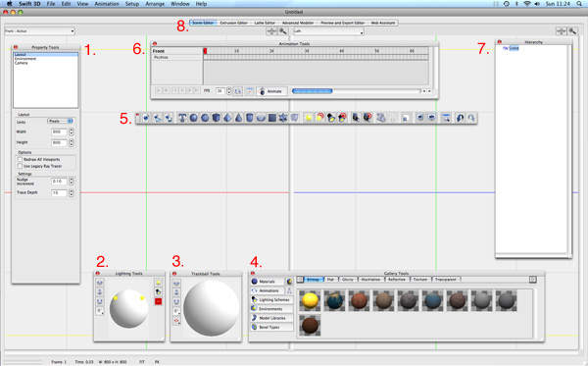588x366 pixels.
Task: Add a free camera from the toolbar
Action: (356, 118)
